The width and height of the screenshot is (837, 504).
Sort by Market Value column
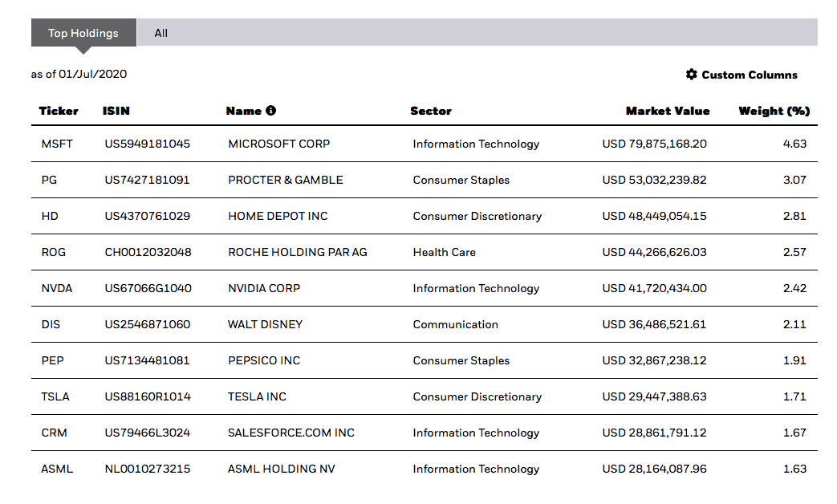[668, 111]
